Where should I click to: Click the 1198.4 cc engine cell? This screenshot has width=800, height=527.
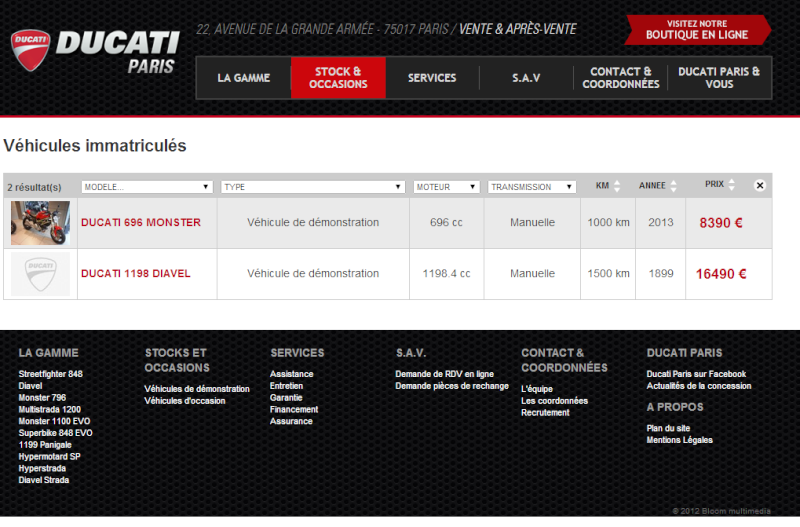click(x=446, y=273)
